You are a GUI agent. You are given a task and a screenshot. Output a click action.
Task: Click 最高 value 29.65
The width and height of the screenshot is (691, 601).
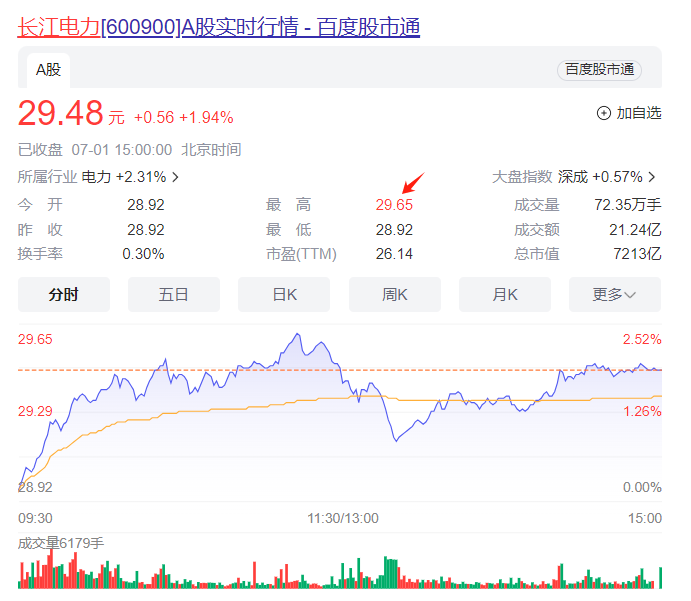point(394,205)
